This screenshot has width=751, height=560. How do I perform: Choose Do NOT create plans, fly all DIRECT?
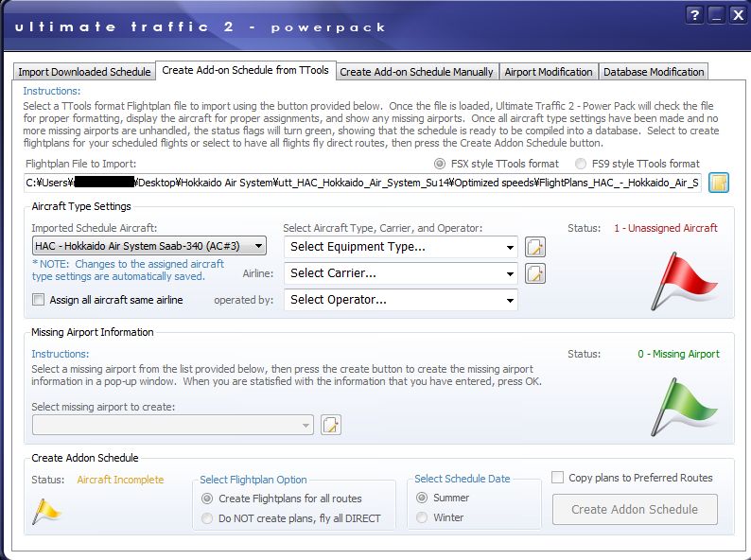click(x=291, y=518)
